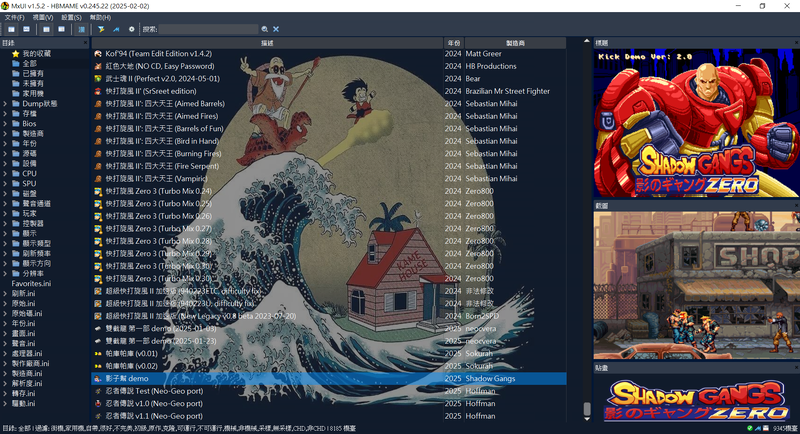This screenshot has width=800, height=434.
Task: Click the game list vertical scrollbar thumb
Action: [x=587, y=409]
